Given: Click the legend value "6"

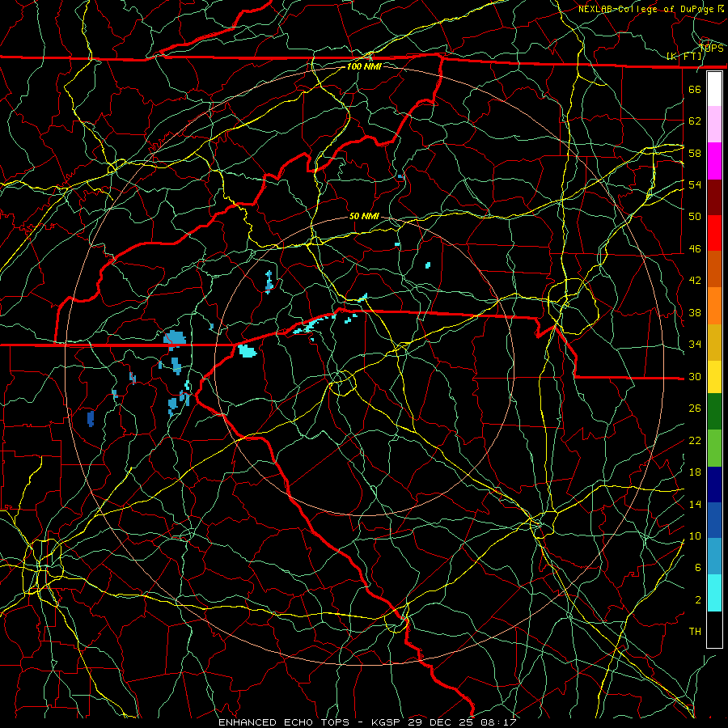Looking at the screenshot, I should (697, 568).
